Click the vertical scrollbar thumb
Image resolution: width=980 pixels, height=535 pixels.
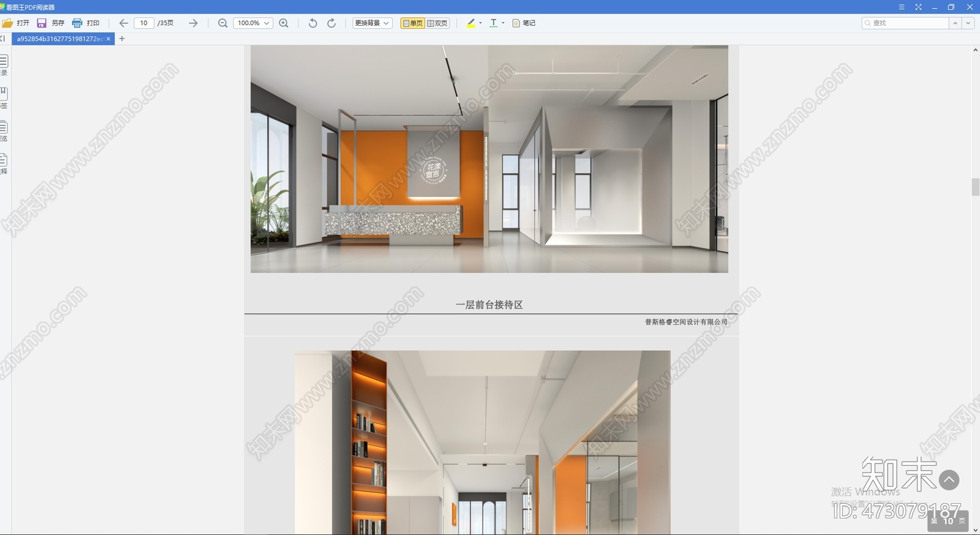(x=975, y=187)
